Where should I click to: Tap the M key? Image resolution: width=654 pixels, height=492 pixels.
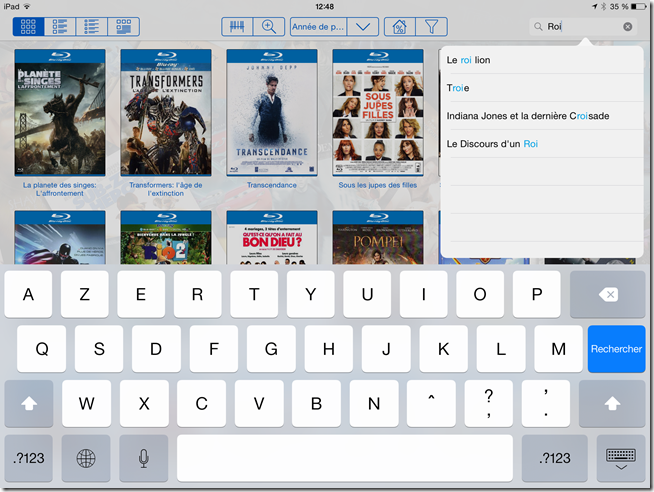coord(558,349)
